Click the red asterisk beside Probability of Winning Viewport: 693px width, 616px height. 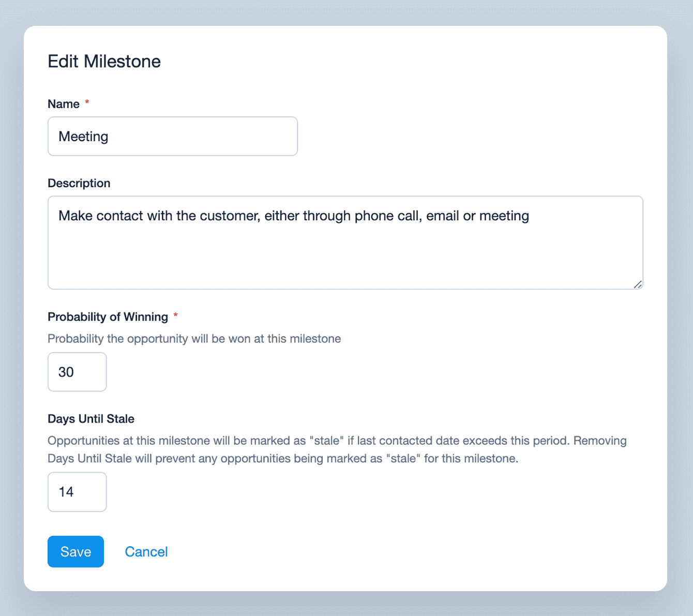[175, 315]
